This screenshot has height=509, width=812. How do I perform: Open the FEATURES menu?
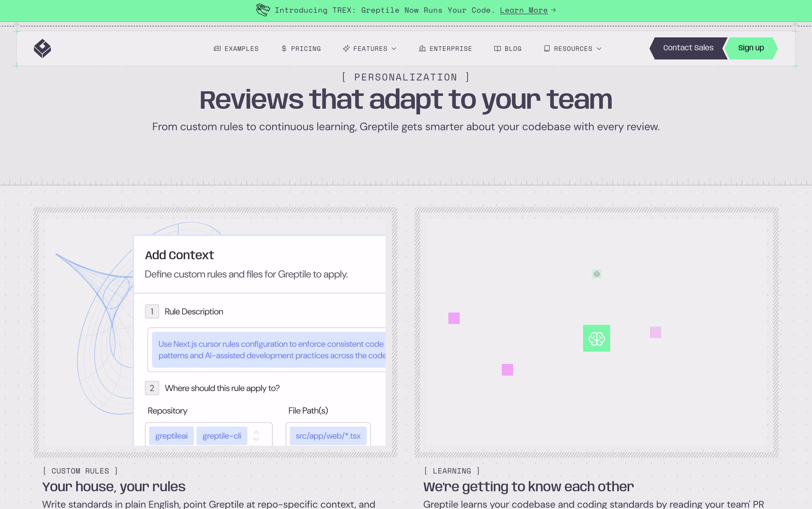(370, 49)
